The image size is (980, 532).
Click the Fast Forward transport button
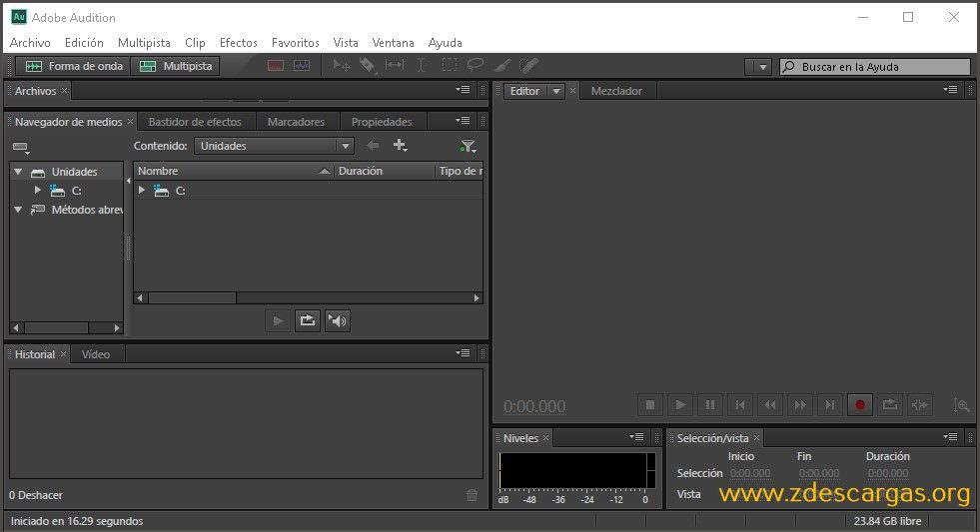tap(800, 405)
